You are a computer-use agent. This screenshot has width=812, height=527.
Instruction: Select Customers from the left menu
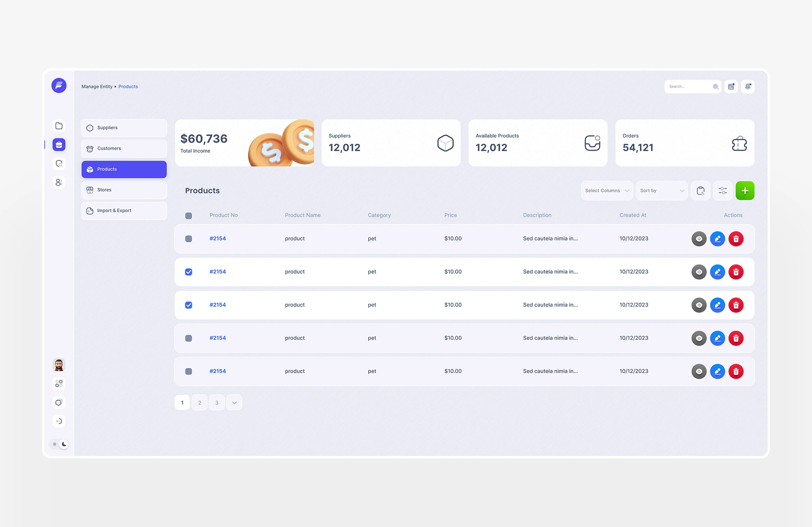click(x=109, y=148)
